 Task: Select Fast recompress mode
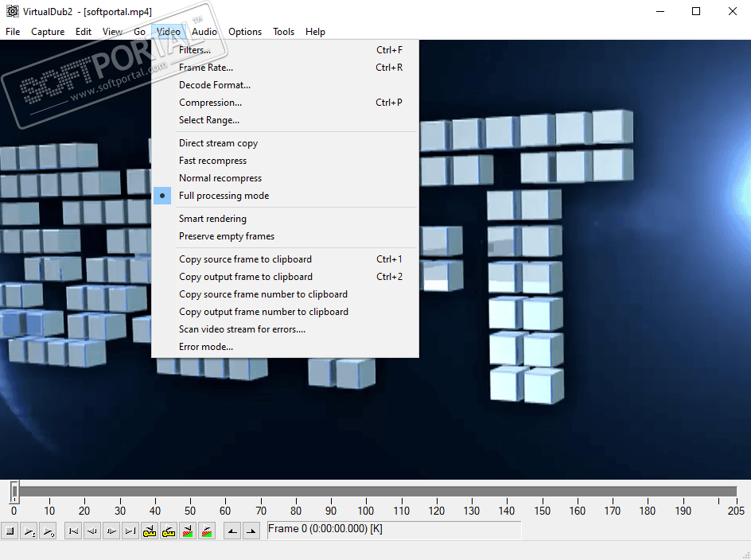point(285,161)
